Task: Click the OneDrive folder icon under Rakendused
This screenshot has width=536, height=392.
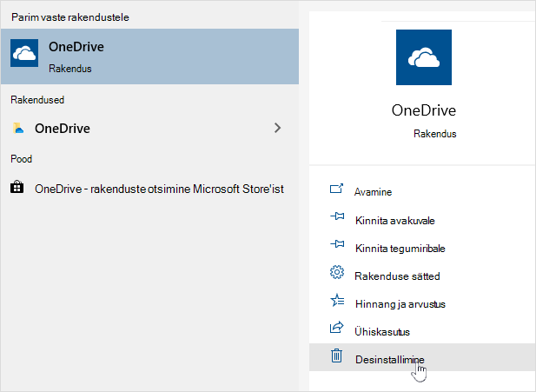Action: (18, 128)
